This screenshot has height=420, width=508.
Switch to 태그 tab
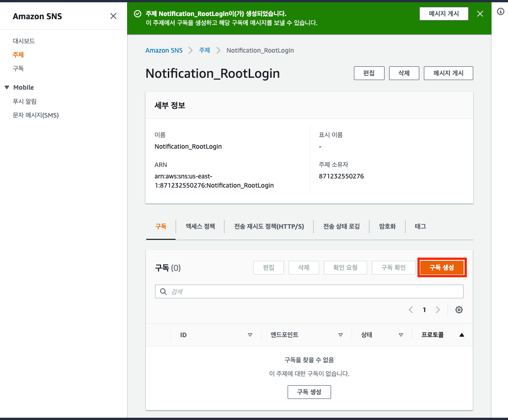pos(420,226)
